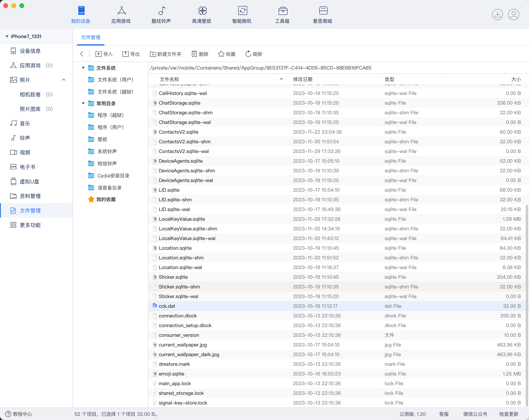Screen dimensions: 529x420
Task: Select the ChatStorage.sqlite file
Action: coord(338,103)
